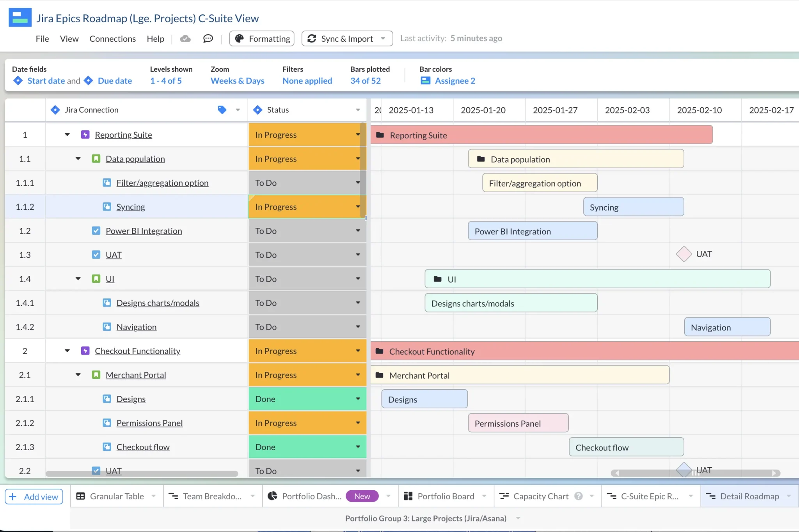Open the Permissions Panel link
This screenshot has width=799, height=532.
149,423
